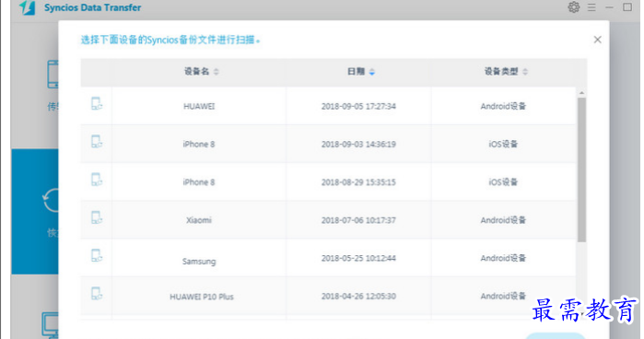Viewport: 644px width, 339px height.
Task: Select the Xiaomi backup name
Action: click(x=199, y=220)
